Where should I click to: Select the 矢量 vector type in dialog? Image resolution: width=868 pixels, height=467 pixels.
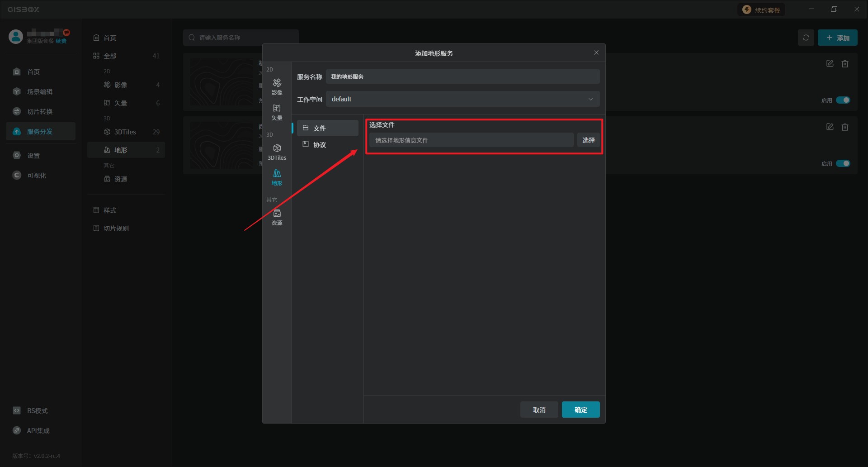[x=277, y=112]
